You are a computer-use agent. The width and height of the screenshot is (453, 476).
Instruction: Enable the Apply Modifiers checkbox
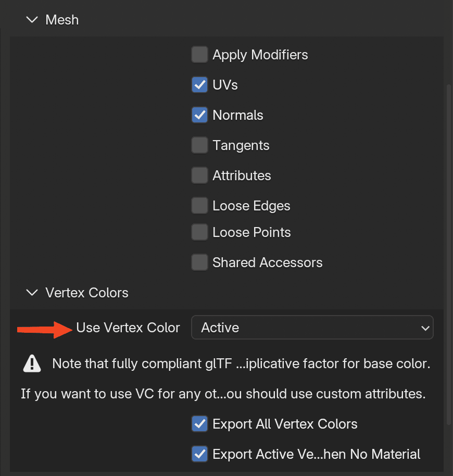click(x=199, y=54)
